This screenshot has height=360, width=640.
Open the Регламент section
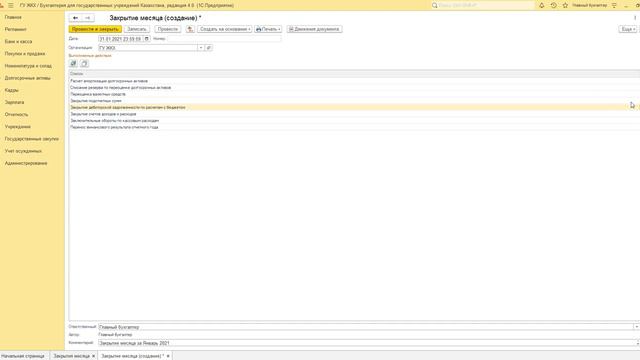point(16,29)
